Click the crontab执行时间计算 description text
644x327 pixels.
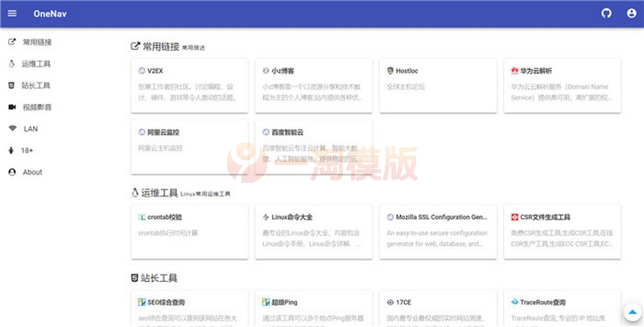tap(168, 233)
